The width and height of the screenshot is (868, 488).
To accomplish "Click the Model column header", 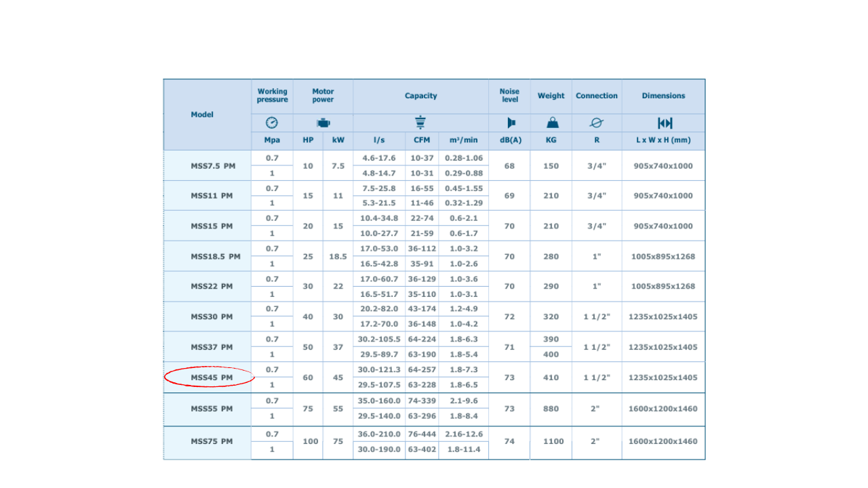I will tap(202, 115).
